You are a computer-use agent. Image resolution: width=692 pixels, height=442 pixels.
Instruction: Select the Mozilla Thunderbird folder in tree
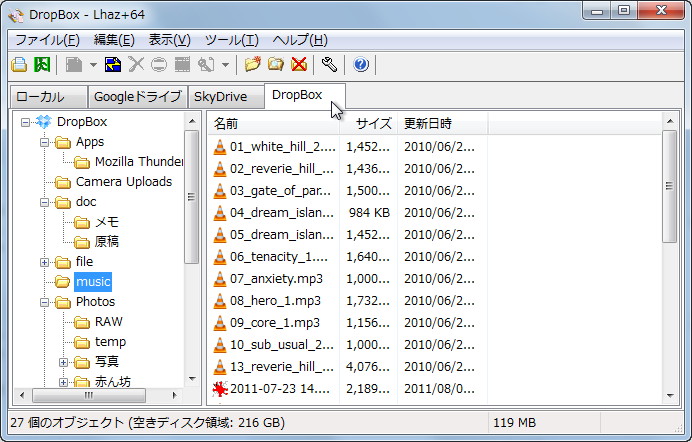[139, 162]
